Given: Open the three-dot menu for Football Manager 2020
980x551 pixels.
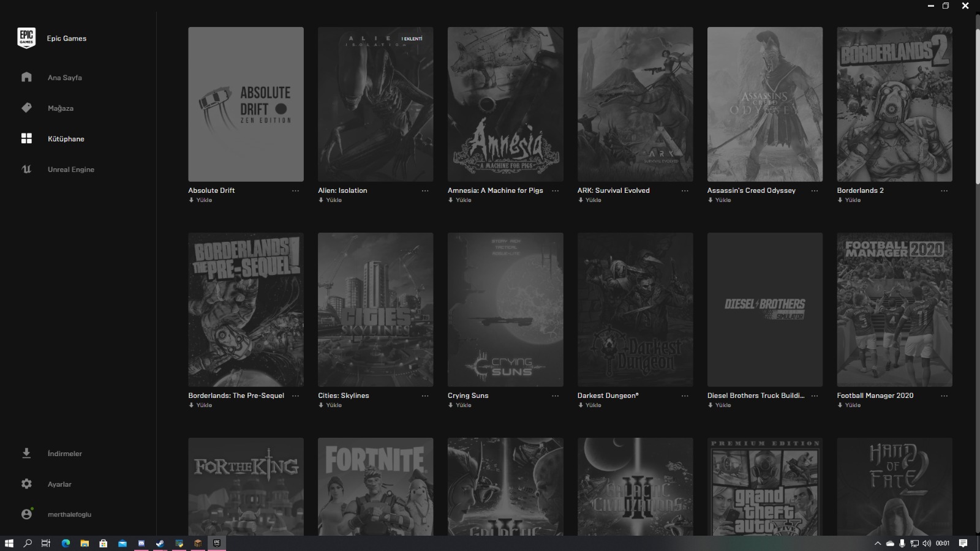Looking at the screenshot, I should (944, 395).
